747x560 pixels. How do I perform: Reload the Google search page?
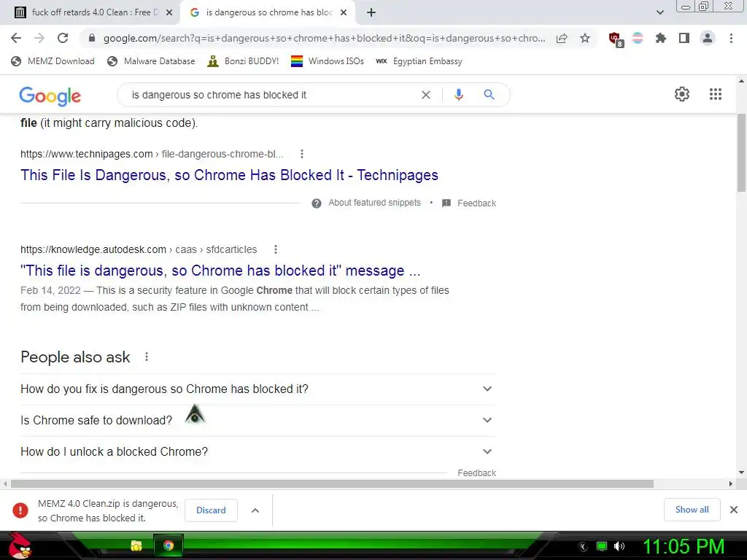(63, 38)
